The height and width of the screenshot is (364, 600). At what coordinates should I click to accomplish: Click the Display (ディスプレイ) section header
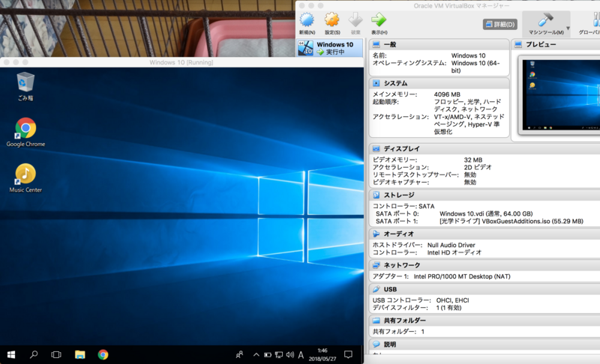[484, 148]
